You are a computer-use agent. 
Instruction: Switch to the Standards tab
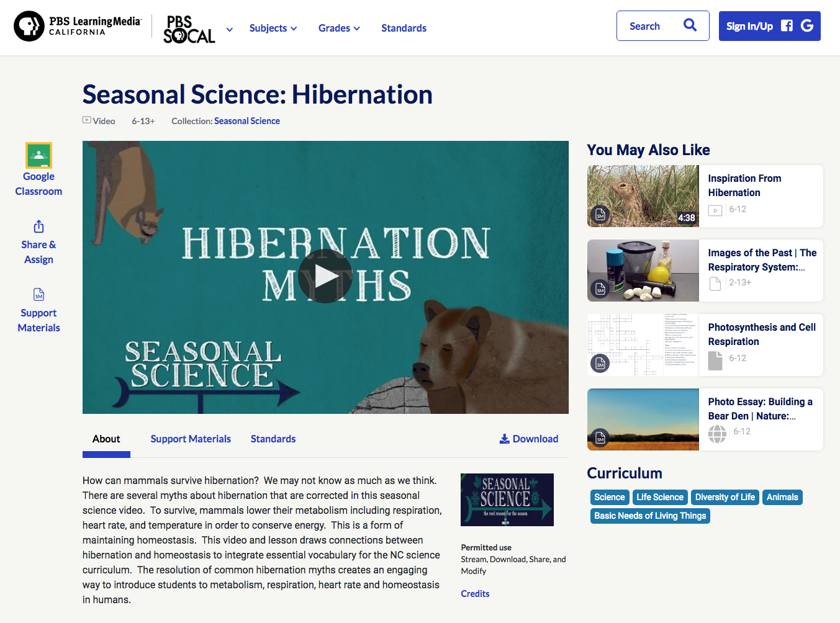[273, 439]
